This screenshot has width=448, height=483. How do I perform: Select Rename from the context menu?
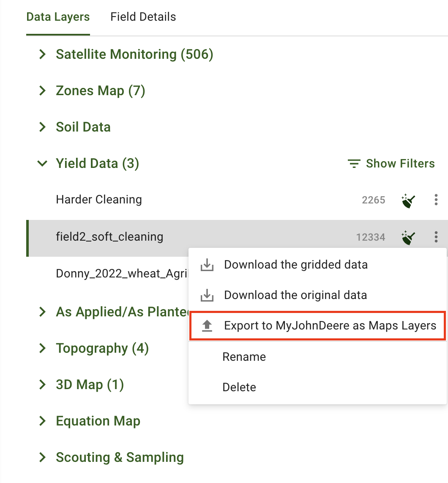point(244,357)
